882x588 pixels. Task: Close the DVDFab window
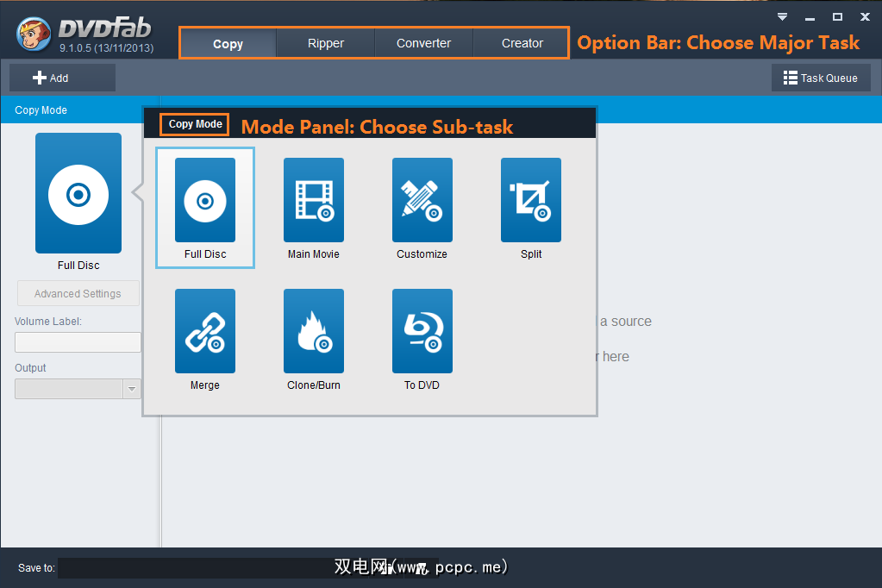click(865, 17)
